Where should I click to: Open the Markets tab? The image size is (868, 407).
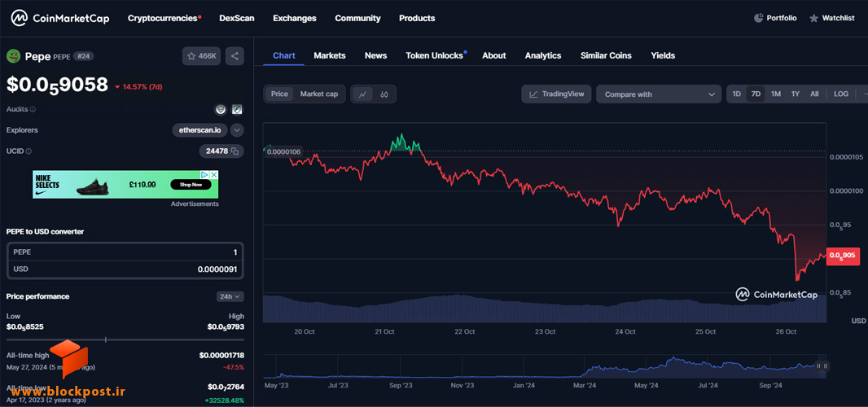pyautogui.click(x=330, y=55)
